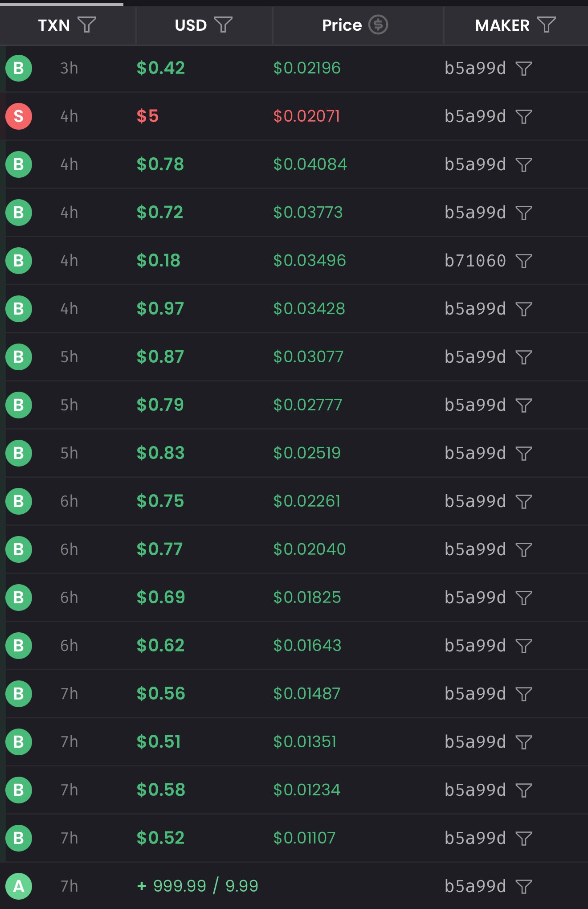This screenshot has height=909, width=588.
Task: Filter maker on the $0.52 buy row
Action: click(524, 838)
